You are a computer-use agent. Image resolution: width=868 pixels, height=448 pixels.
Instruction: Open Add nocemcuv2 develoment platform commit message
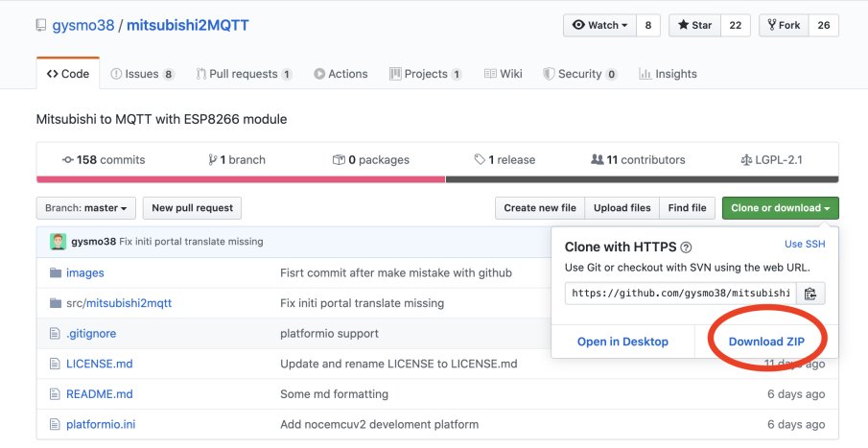[379, 425]
